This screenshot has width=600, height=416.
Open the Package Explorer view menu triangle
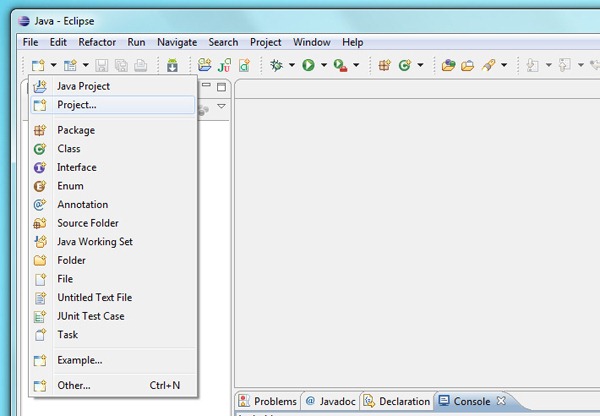[x=221, y=106]
